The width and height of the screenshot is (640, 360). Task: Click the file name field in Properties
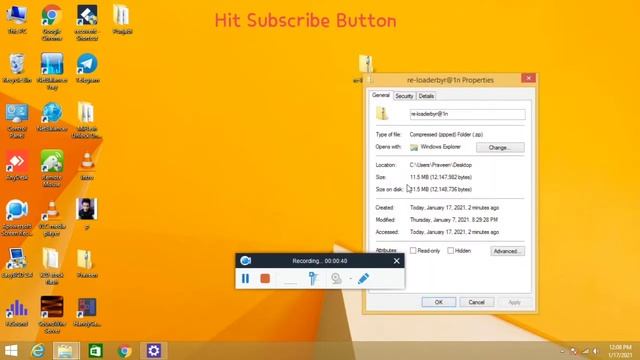tap(467, 114)
